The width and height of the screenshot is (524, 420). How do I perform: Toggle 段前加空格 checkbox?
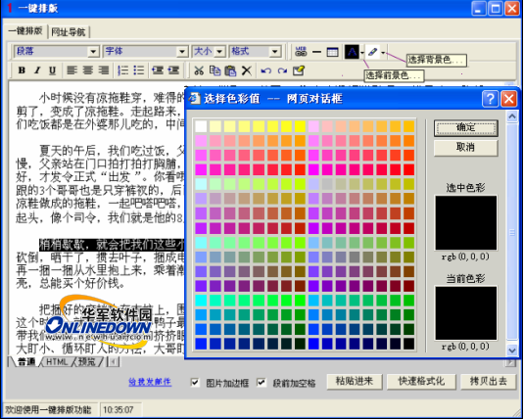pyautogui.click(x=262, y=382)
